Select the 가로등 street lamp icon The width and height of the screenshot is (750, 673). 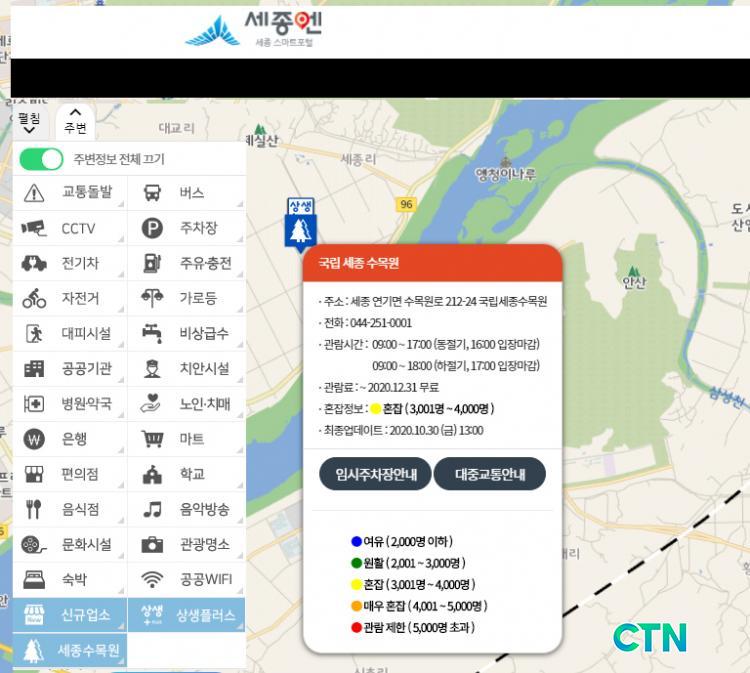pyautogui.click(x=152, y=298)
